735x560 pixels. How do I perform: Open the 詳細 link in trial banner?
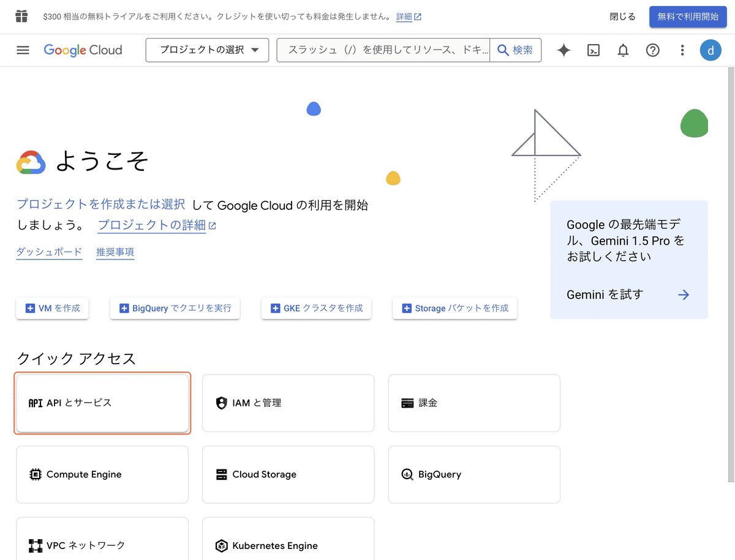click(x=409, y=17)
